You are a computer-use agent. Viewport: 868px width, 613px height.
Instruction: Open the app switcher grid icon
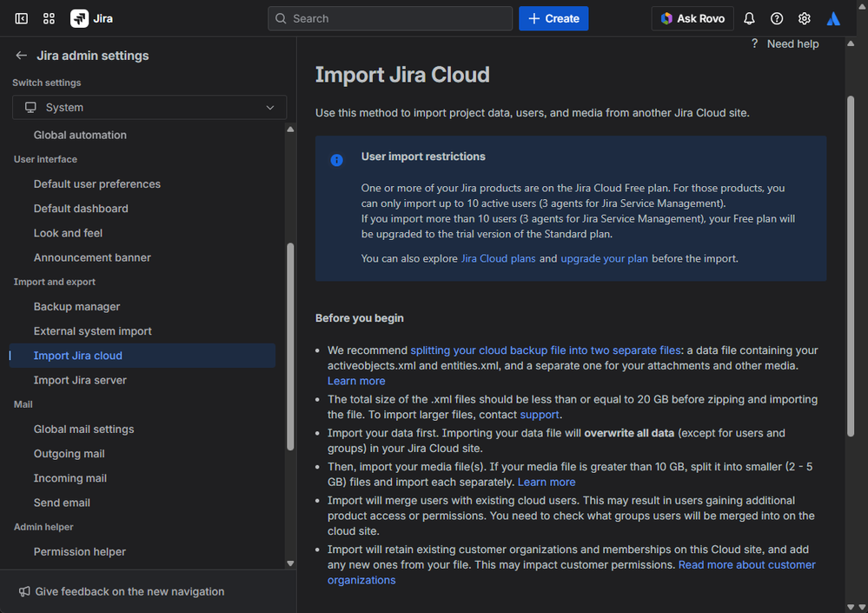coord(49,18)
